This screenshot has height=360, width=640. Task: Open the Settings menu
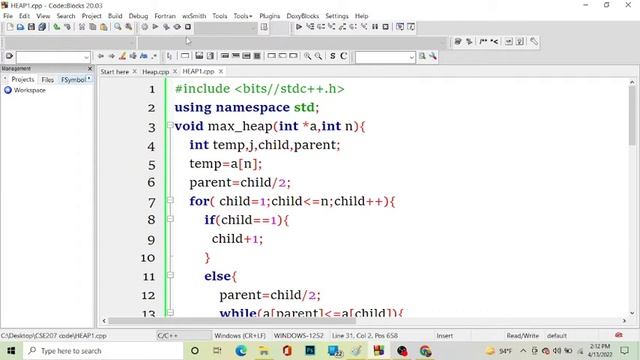[337, 16]
